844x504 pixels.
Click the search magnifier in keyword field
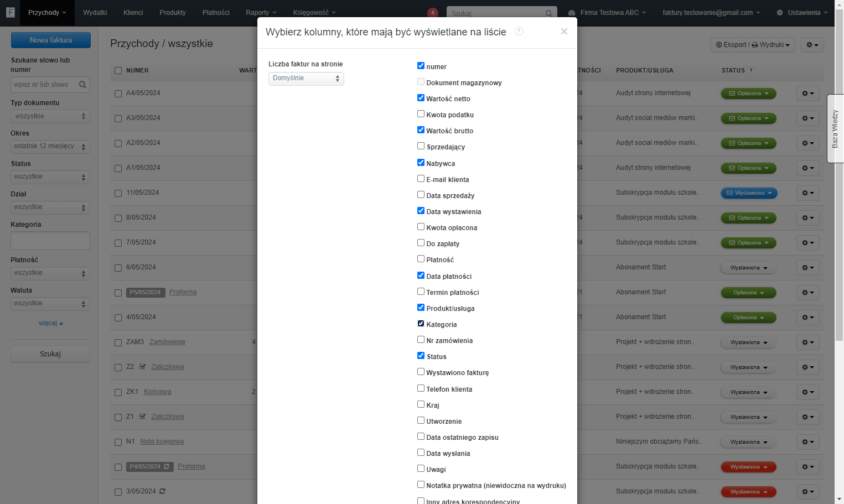click(82, 85)
